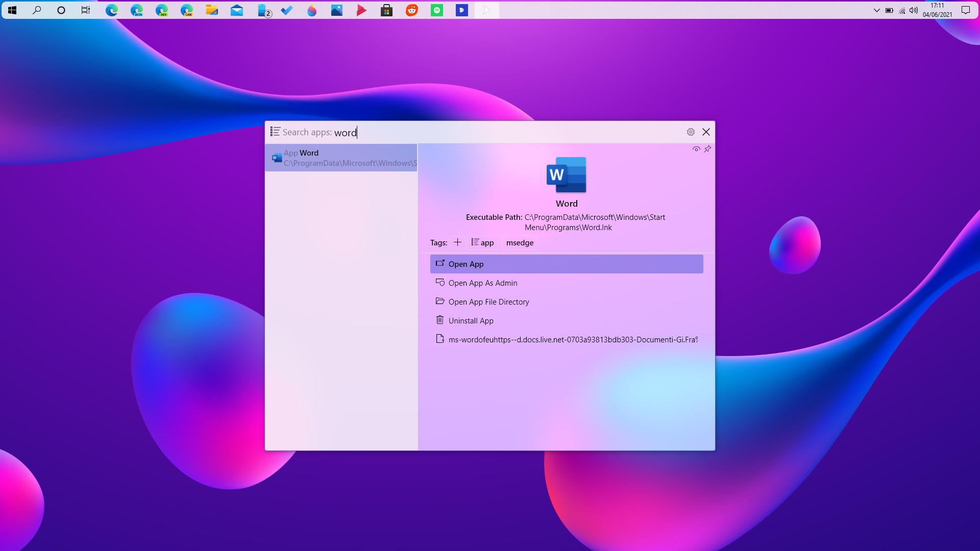Click the Executable Path text
This screenshot has height=551, width=980.
click(566, 222)
